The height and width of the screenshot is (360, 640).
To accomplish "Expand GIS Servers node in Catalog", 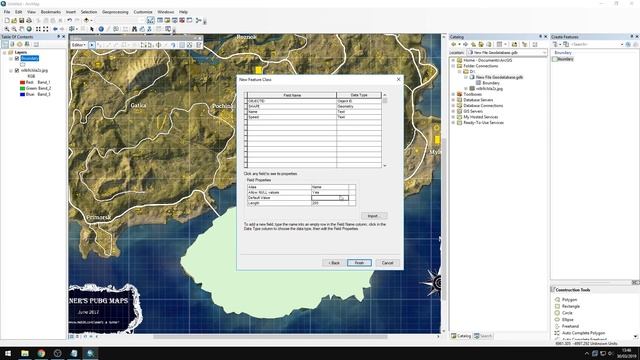I will [453, 111].
